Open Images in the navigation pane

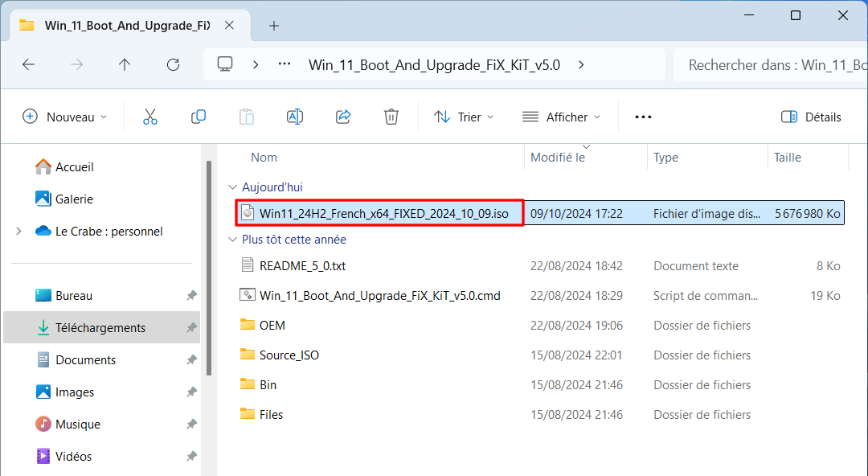(x=65, y=392)
